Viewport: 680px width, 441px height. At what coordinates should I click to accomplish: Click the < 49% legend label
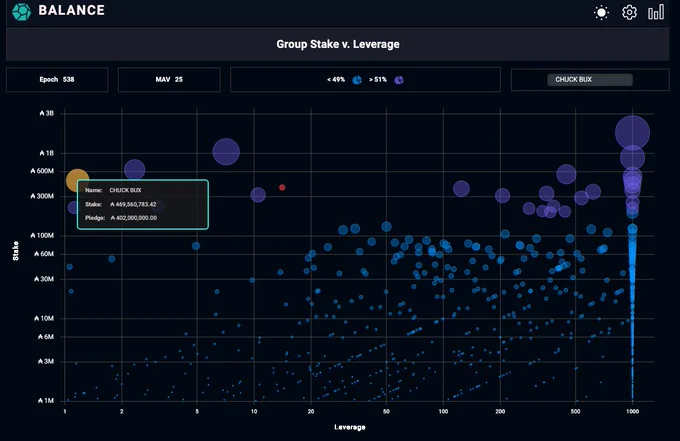coord(336,80)
